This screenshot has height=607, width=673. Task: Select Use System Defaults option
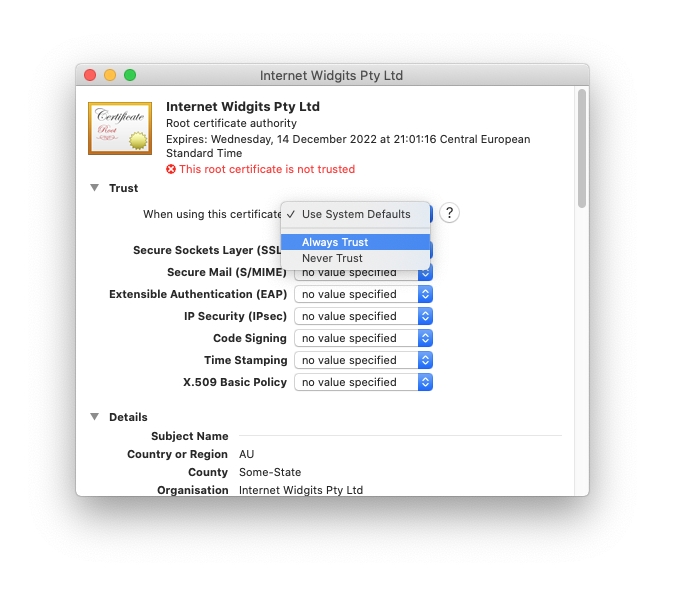pos(355,214)
